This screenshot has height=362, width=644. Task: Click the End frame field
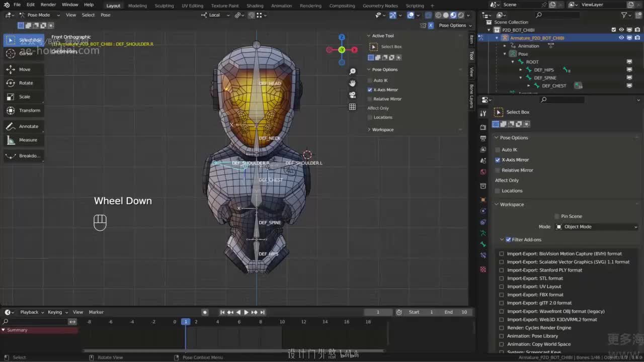[x=457, y=312]
